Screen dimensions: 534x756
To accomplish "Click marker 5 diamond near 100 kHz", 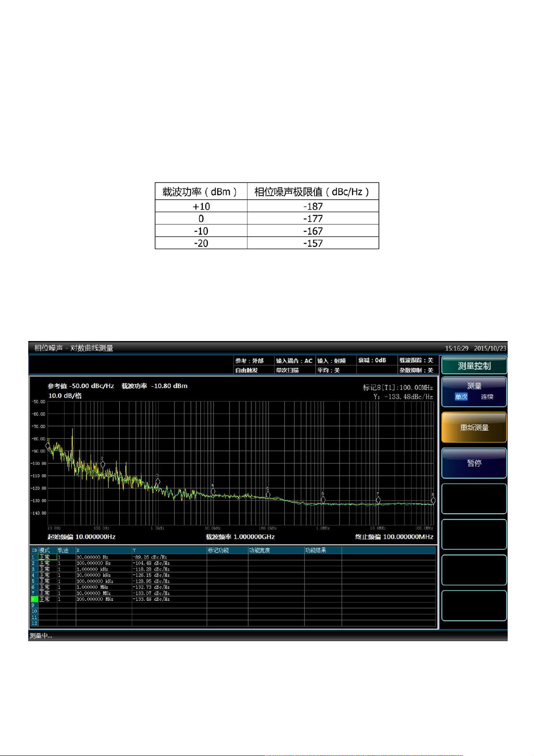I will (x=268, y=495).
